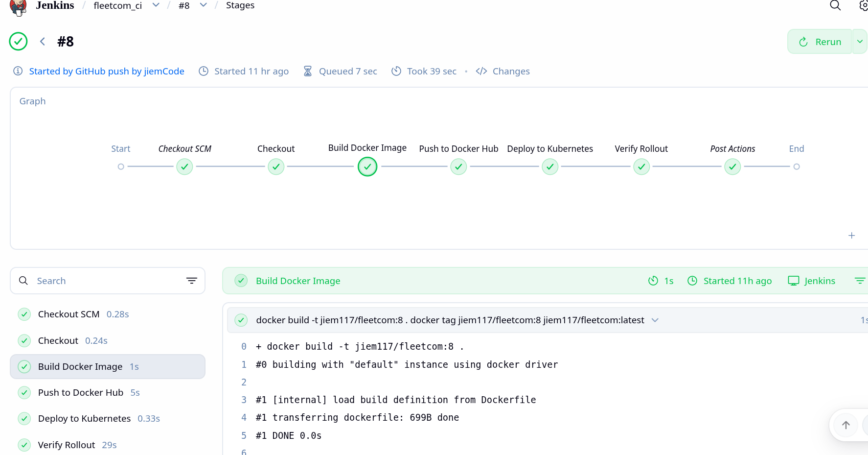The height and width of the screenshot is (455, 868).
Task: Select the Build Docker Image node in the graph
Action: coord(367,167)
